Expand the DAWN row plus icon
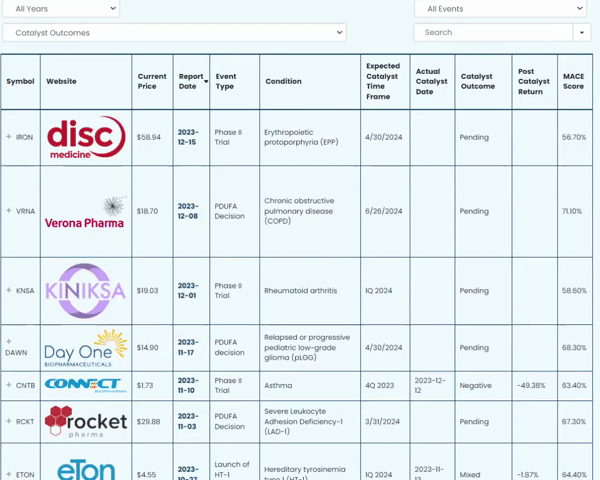Viewport: 600px width, 480px height. [9, 341]
